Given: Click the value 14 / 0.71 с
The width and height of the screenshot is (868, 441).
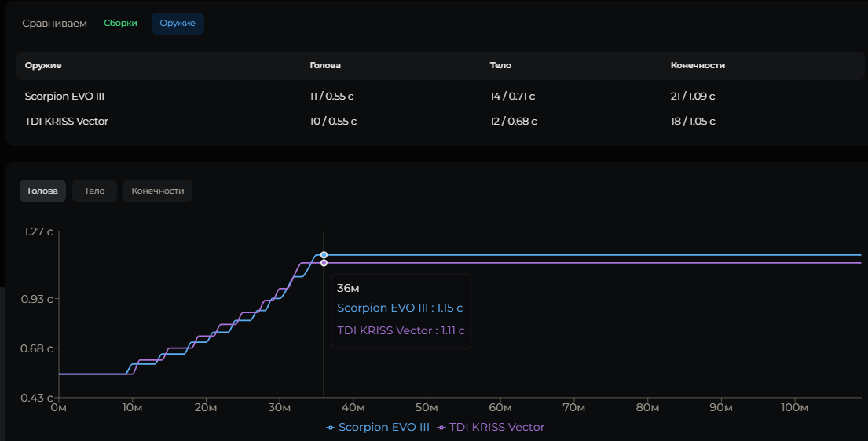Looking at the screenshot, I should tap(513, 97).
